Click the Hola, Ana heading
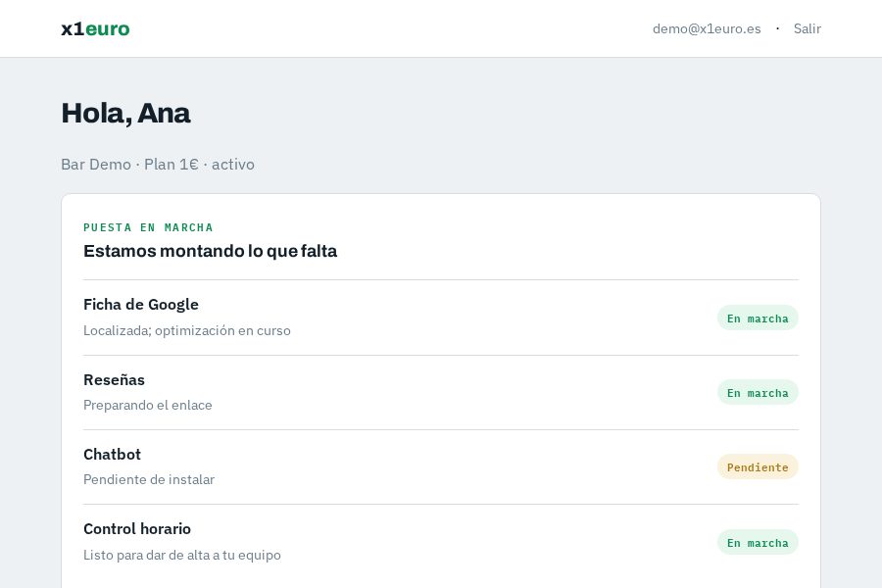 pos(125,113)
